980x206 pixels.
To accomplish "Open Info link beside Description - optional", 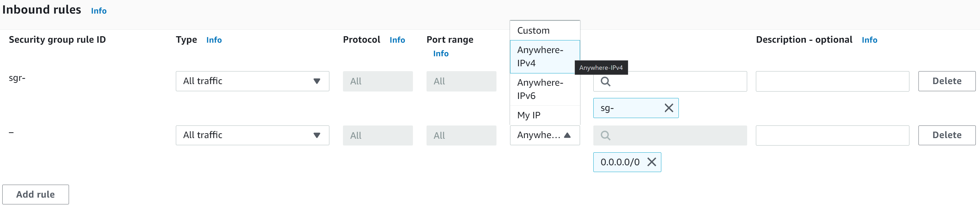I will (869, 40).
